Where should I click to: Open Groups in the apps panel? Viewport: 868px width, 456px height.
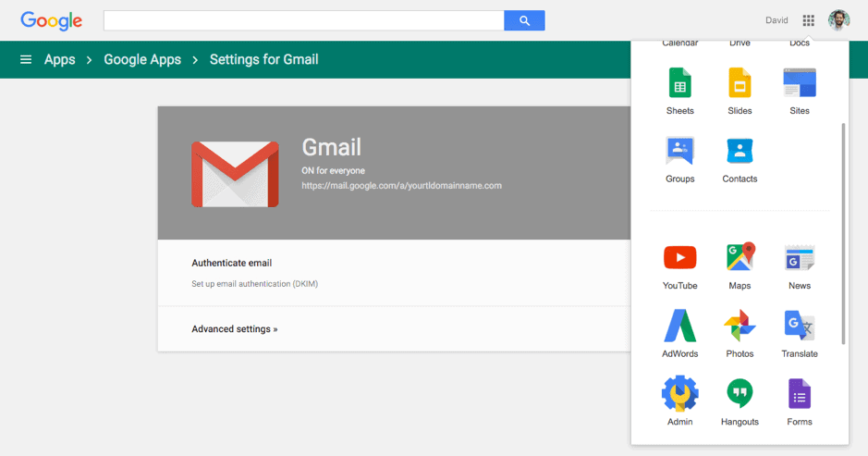coord(679,152)
